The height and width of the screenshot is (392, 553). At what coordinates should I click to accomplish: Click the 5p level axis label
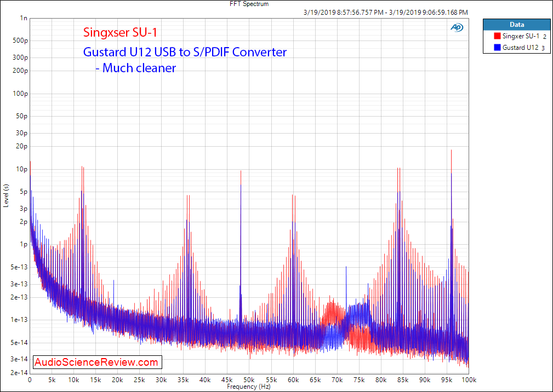24,192
